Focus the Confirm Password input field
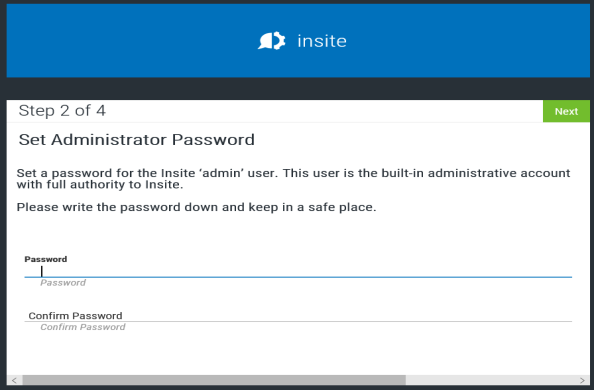 [298, 316]
